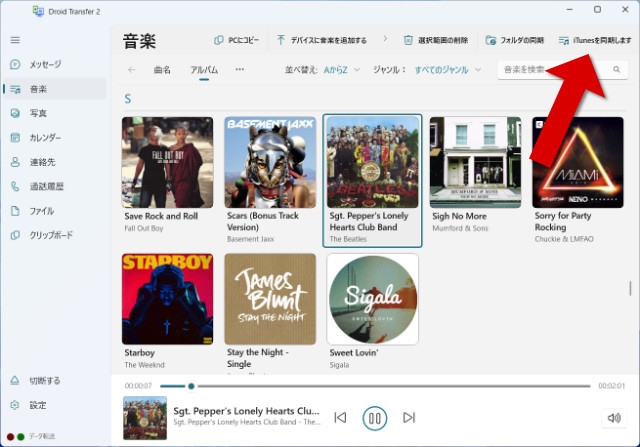Switch to the 曲名 tab

click(x=162, y=70)
